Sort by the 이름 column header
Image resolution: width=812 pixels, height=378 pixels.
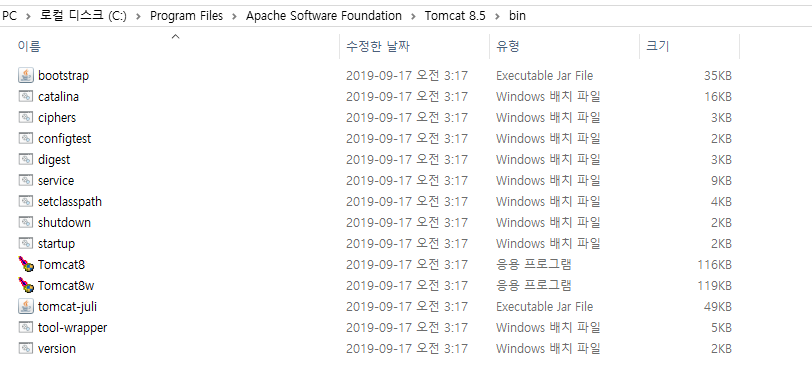[x=29, y=46]
